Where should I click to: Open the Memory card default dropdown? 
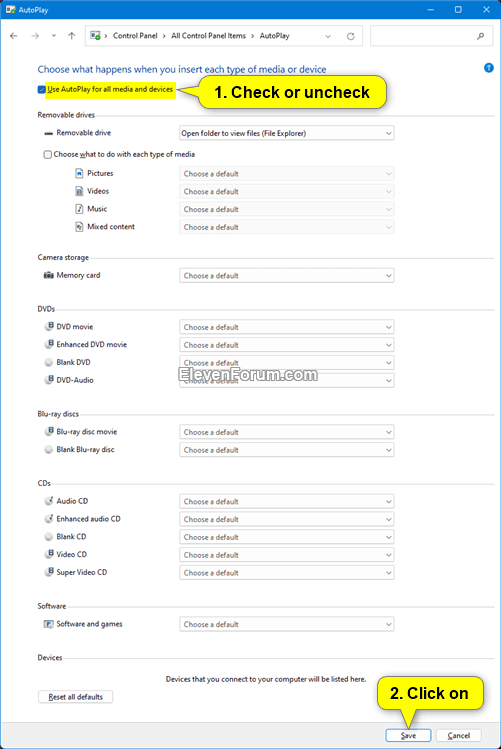[287, 276]
